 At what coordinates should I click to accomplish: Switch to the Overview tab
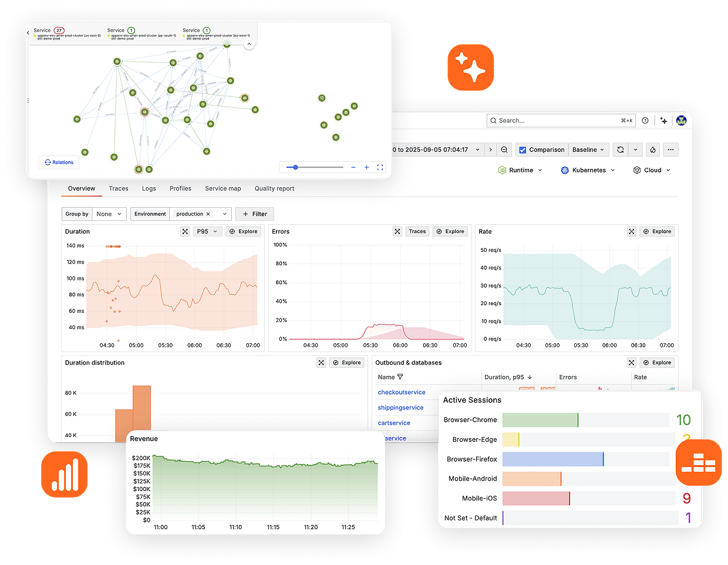(x=82, y=188)
